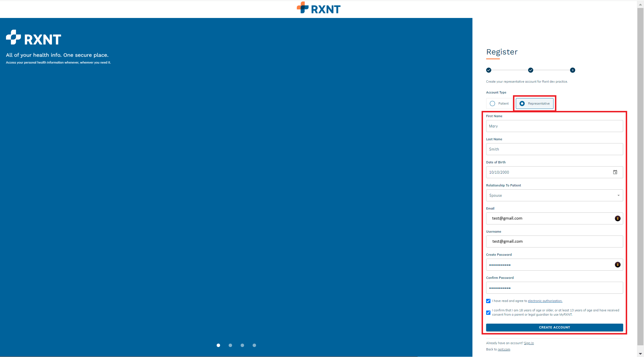Uncheck the electronic authorization agreement checkbox
Viewport: 644px width, 357px height.
point(488,301)
